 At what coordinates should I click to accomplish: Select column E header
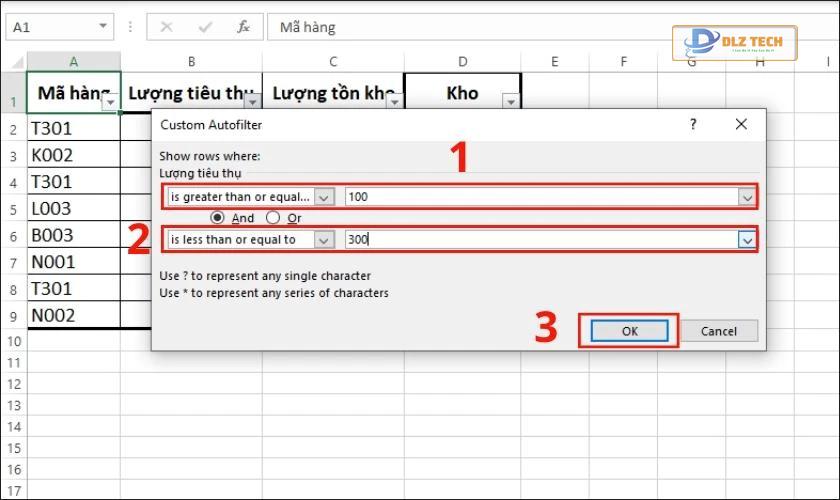click(x=555, y=62)
